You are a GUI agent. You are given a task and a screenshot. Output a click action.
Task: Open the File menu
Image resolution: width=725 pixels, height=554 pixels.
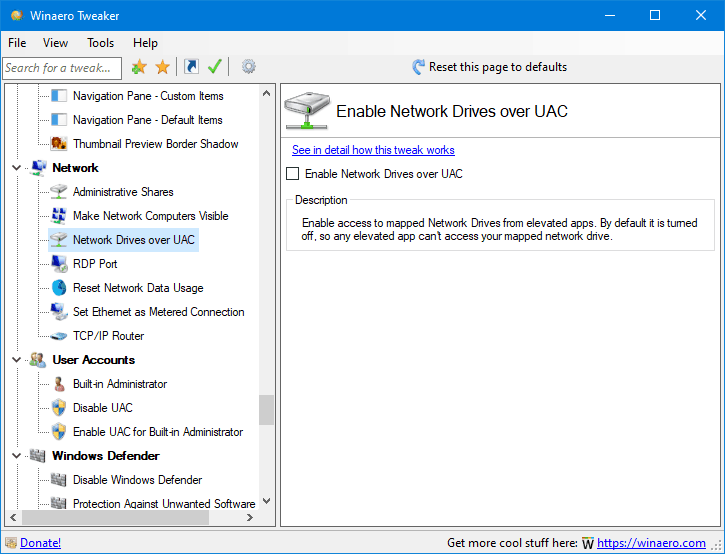click(17, 43)
